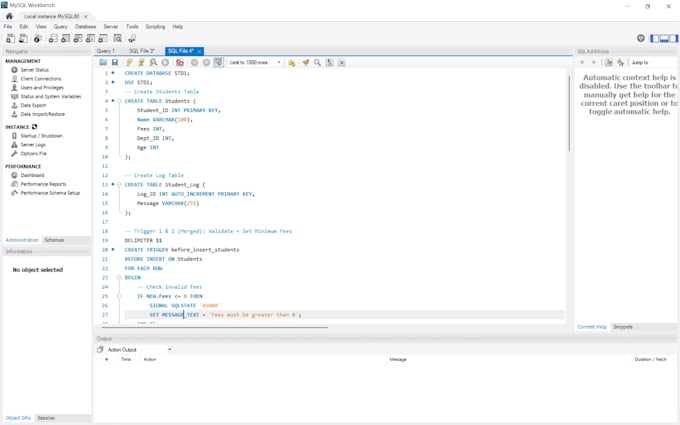Execute the whole script with the lightning icon
680x425 pixels.
(129, 62)
